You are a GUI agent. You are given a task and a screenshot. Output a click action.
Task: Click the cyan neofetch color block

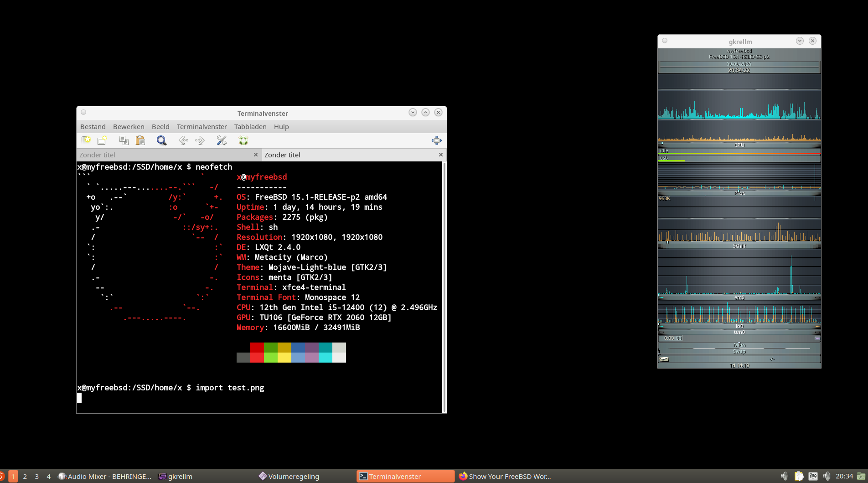click(325, 358)
